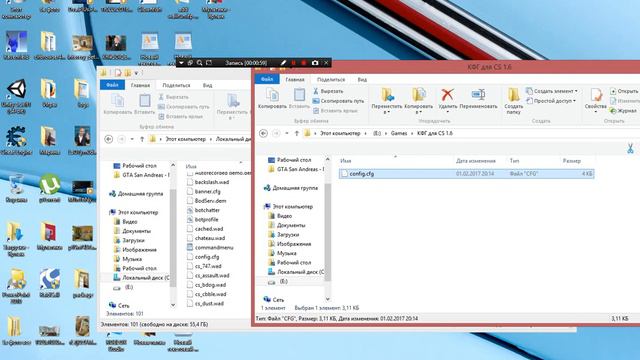Click the Свойства icon with the checkmark
This screenshot has width=640, height=360.
coord(596,95)
